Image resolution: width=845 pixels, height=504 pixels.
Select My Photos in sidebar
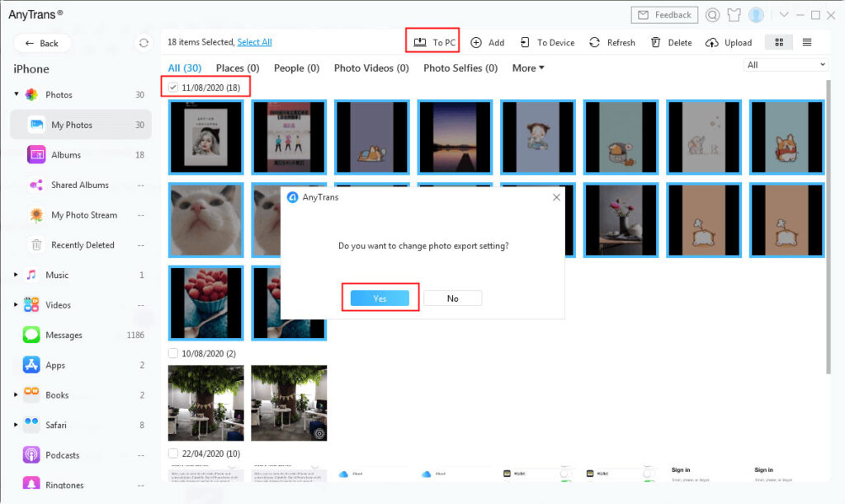click(x=81, y=125)
